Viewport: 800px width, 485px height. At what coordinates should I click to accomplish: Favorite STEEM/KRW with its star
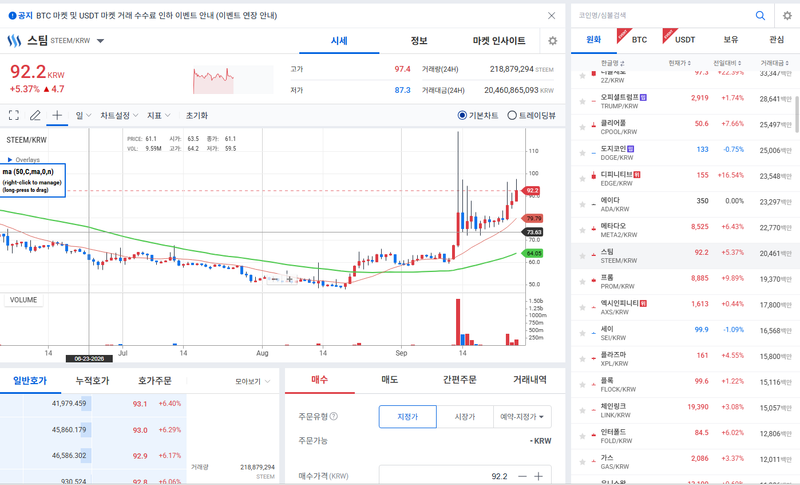point(582,256)
